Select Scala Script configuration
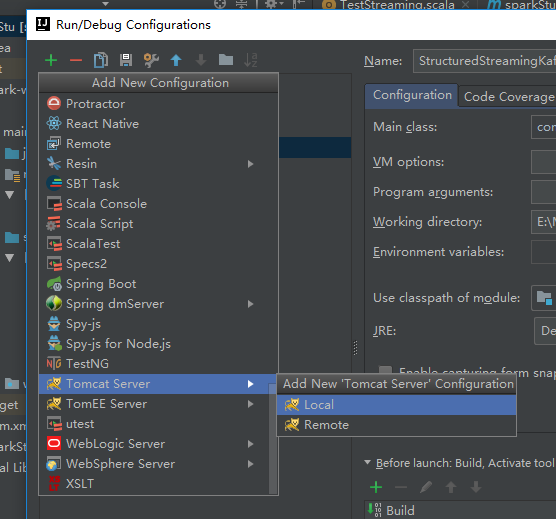This screenshot has height=519, width=556. click(x=158, y=224)
